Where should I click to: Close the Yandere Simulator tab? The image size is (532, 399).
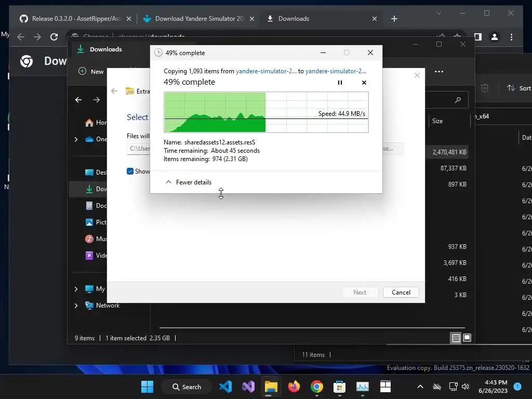click(x=252, y=19)
